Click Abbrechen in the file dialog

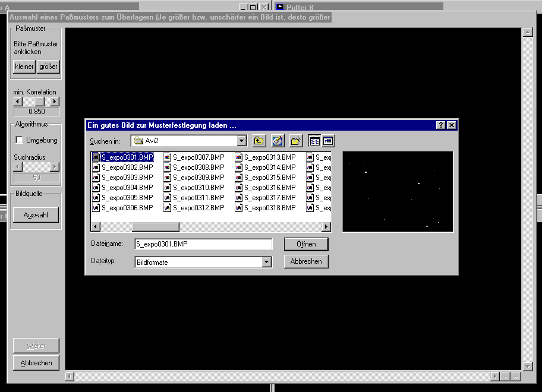click(306, 261)
